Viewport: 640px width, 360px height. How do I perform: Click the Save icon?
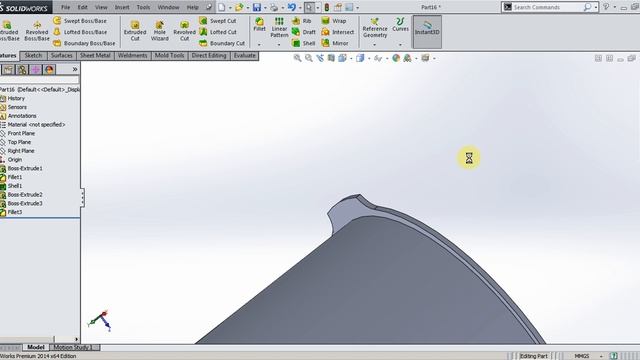[257, 7]
